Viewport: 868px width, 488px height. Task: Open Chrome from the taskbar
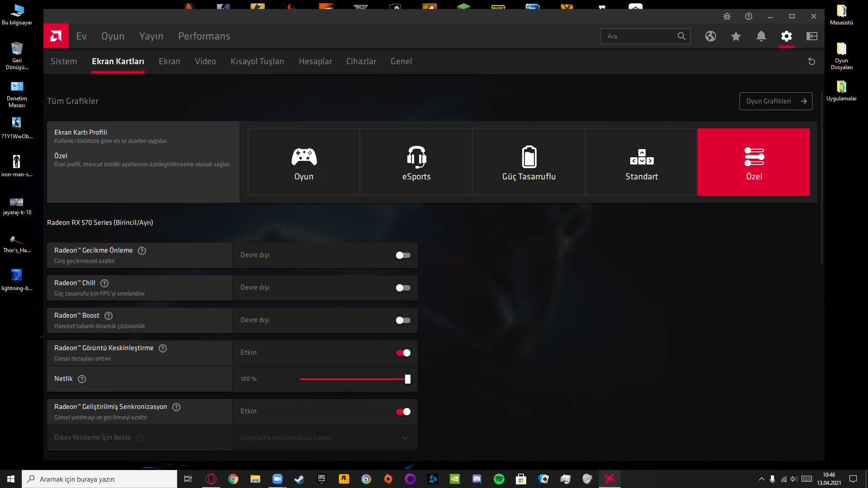233,479
